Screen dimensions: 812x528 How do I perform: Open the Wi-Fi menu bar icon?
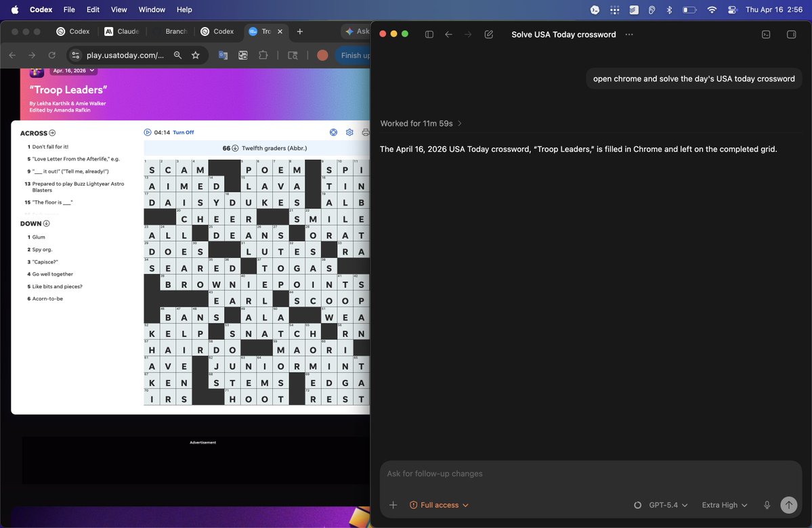(712, 10)
